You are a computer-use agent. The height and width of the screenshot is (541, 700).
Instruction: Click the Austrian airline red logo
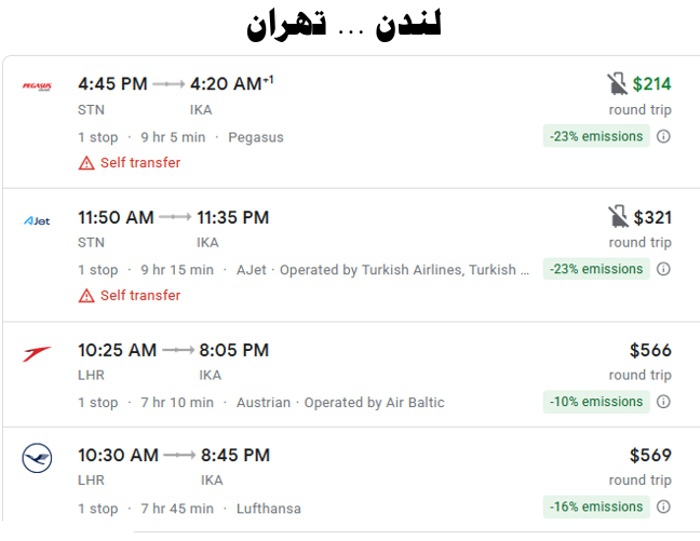tap(37, 354)
